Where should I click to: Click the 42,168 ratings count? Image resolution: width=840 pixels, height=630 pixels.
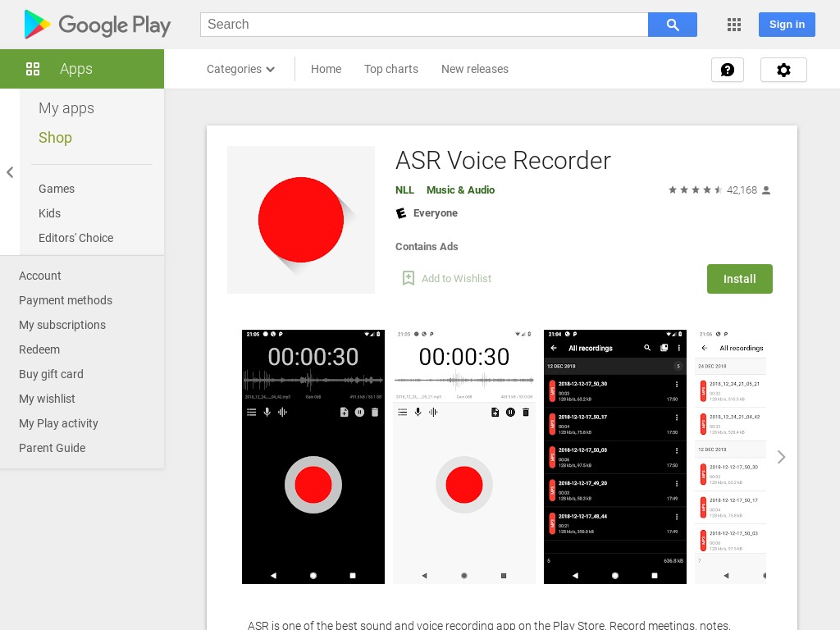[742, 190]
